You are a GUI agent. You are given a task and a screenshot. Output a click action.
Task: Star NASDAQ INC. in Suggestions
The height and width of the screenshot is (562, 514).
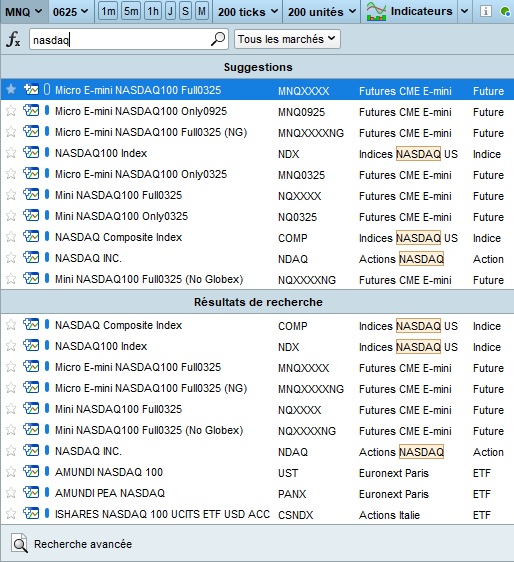coord(11,258)
